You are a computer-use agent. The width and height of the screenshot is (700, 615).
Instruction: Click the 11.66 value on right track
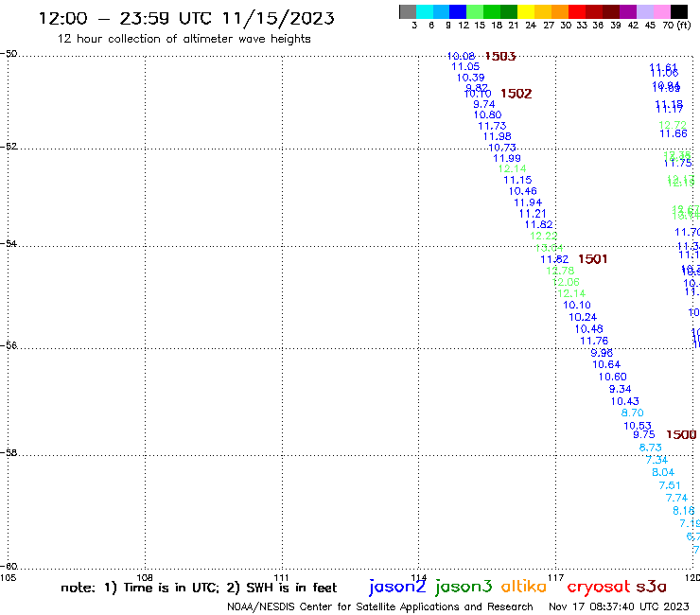tap(674, 133)
